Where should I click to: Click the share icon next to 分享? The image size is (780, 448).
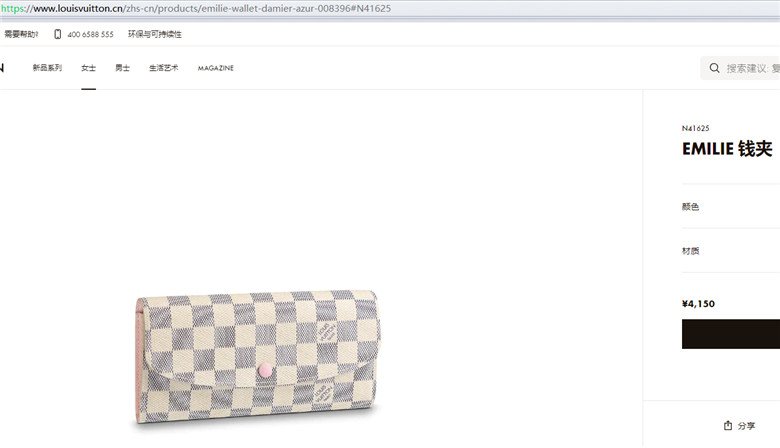(x=728, y=426)
